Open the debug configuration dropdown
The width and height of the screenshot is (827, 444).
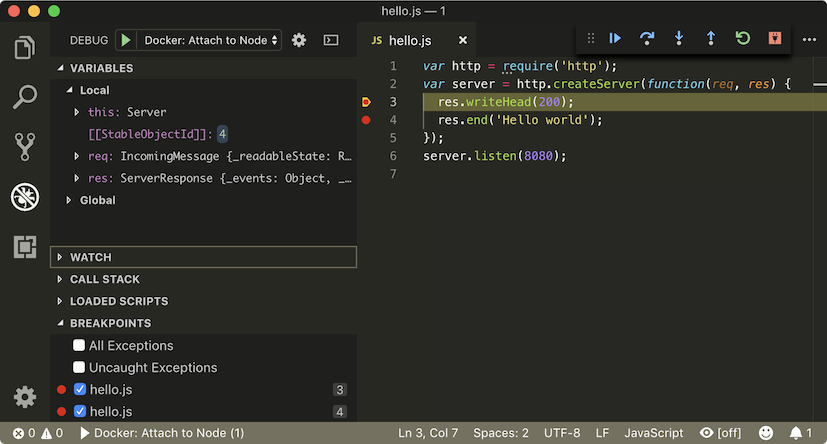click(x=209, y=40)
